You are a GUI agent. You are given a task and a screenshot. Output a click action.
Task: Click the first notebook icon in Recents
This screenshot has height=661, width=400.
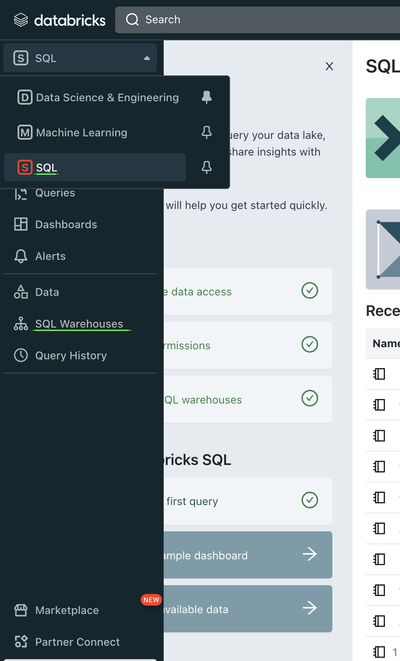point(379,374)
